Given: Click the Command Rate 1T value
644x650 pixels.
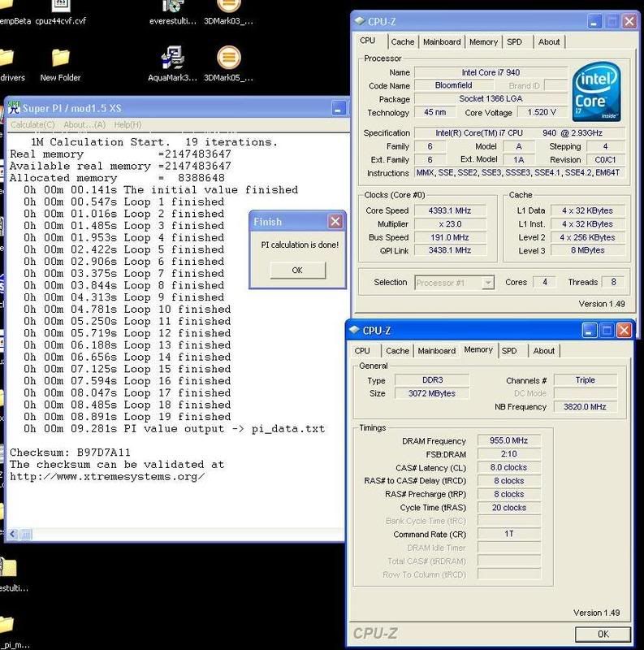Looking at the screenshot, I should pos(509,534).
